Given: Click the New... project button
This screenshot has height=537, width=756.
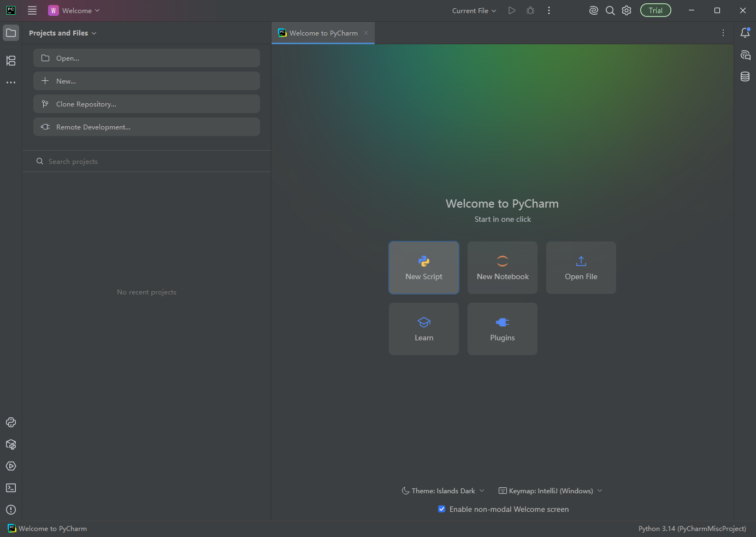Looking at the screenshot, I should click(146, 81).
